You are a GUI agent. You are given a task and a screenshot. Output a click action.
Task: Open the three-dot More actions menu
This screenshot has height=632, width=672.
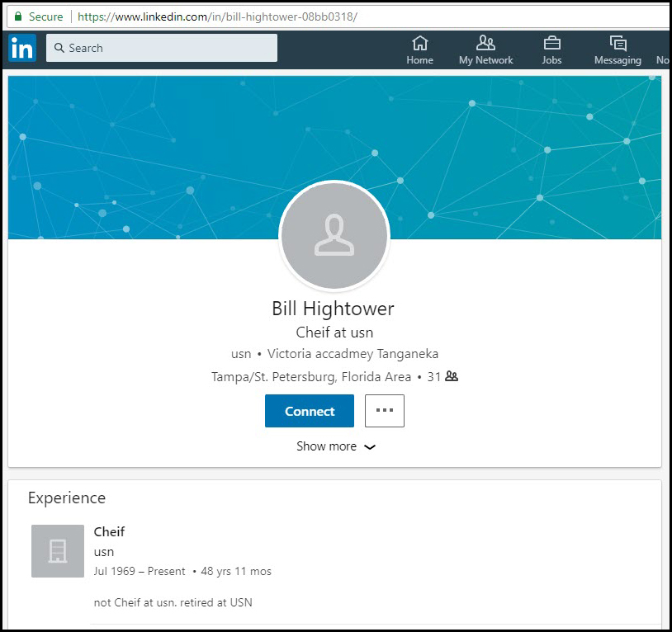click(384, 411)
